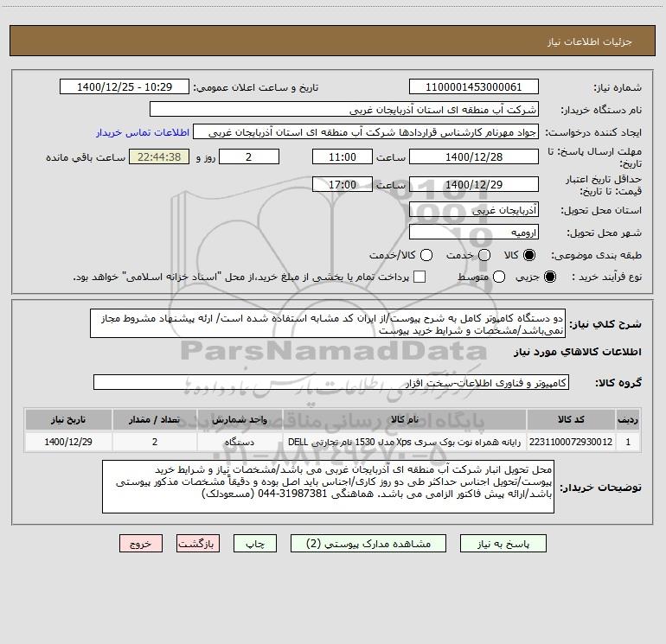Screen dimensions: 666x644
Task: Select the متوسط purchase type radio
Action: pos(499,277)
